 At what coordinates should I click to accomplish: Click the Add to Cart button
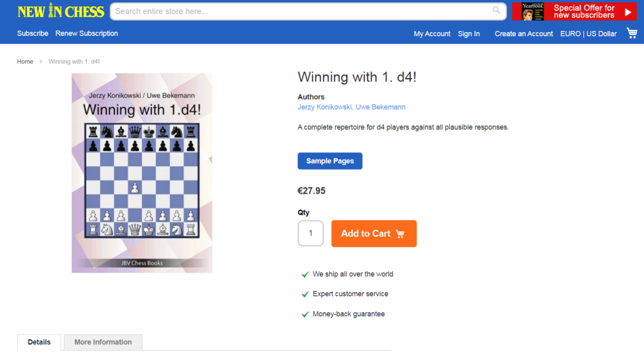tap(374, 234)
